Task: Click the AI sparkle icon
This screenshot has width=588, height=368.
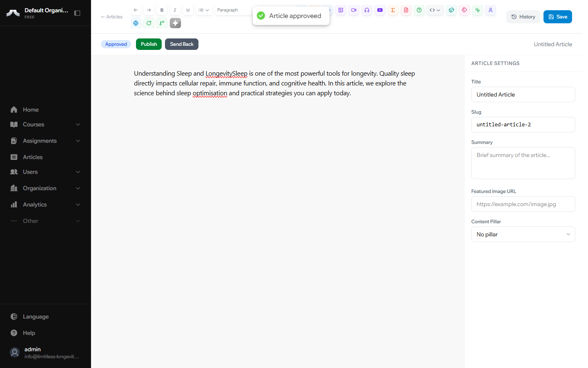Action: click(x=175, y=23)
